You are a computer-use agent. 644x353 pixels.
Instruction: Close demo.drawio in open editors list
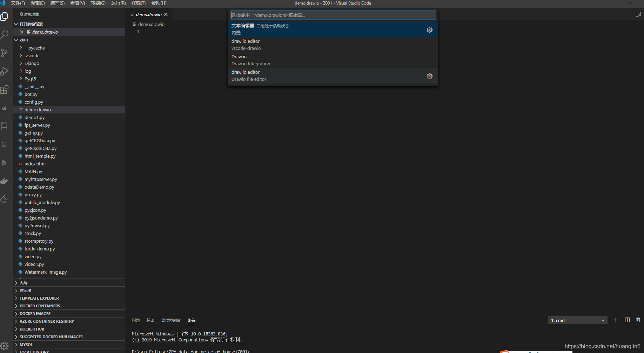click(x=22, y=32)
